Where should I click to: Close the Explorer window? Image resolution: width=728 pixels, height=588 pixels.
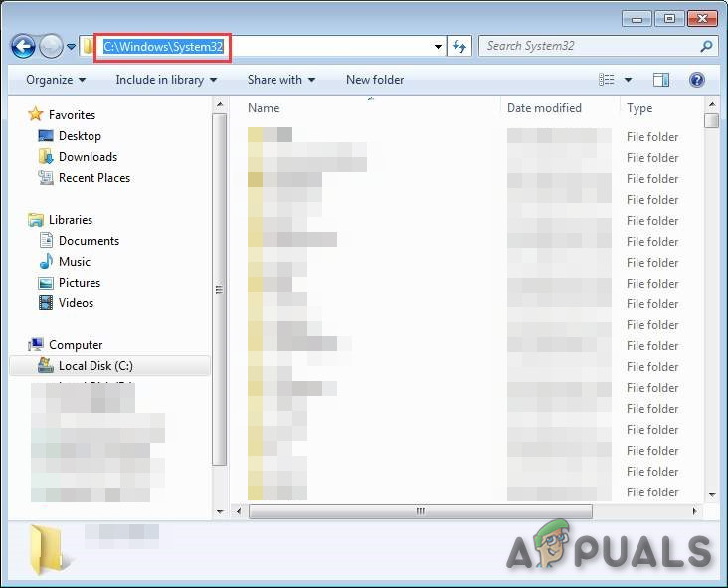(702, 19)
